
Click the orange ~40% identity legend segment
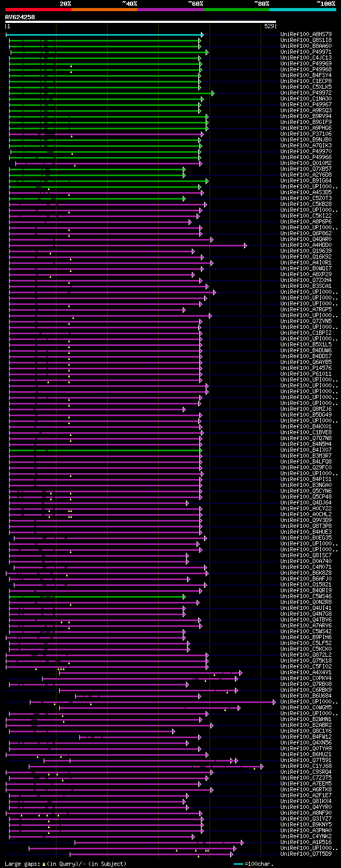104,10
